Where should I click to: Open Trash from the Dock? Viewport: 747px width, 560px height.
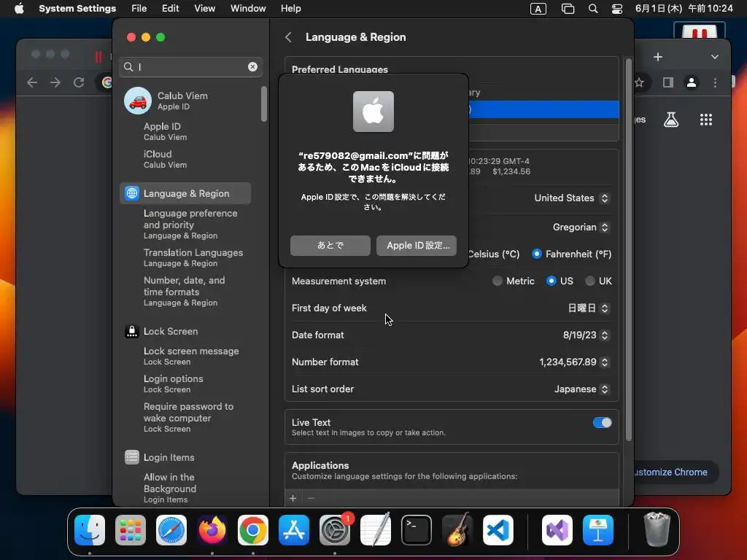click(657, 530)
